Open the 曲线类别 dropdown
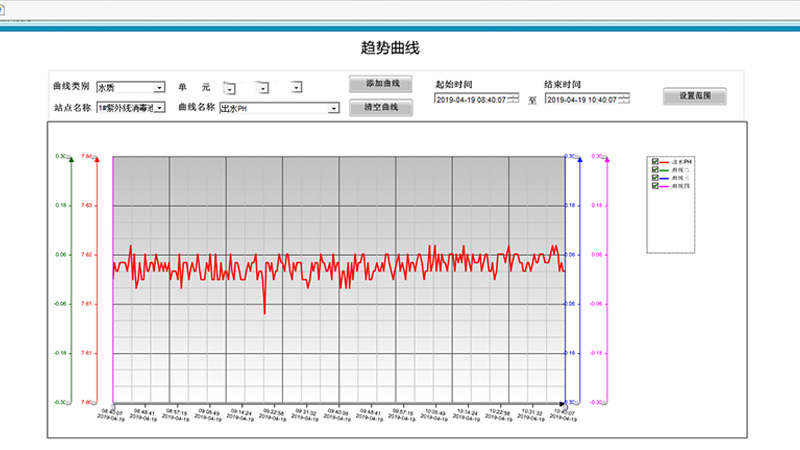800x450 pixels. click(159, 87)
